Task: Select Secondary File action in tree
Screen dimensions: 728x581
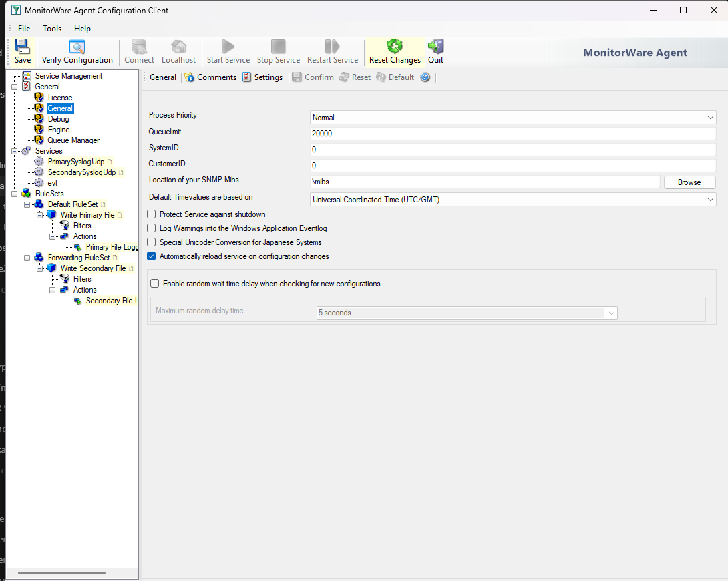Action: pos(112,301)
